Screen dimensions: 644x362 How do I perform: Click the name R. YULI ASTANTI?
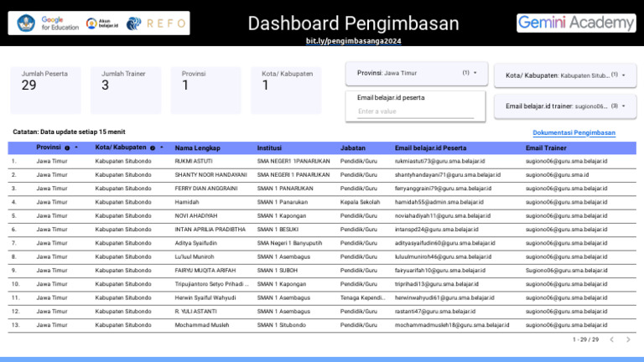(195, 312)
